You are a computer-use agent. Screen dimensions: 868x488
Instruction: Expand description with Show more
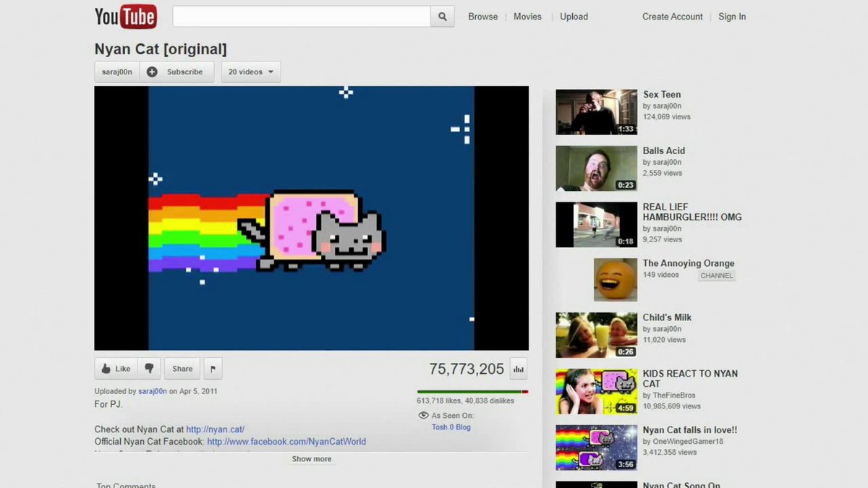[312, 459]
